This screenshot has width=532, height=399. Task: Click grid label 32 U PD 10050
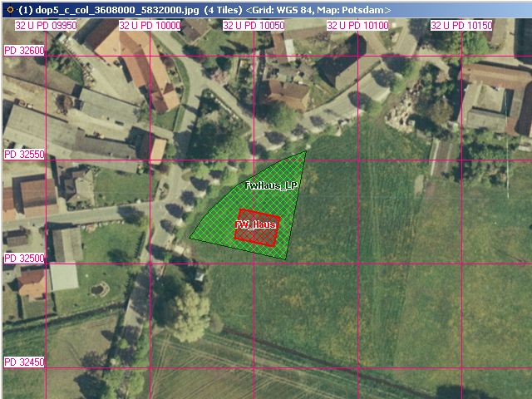254,26
